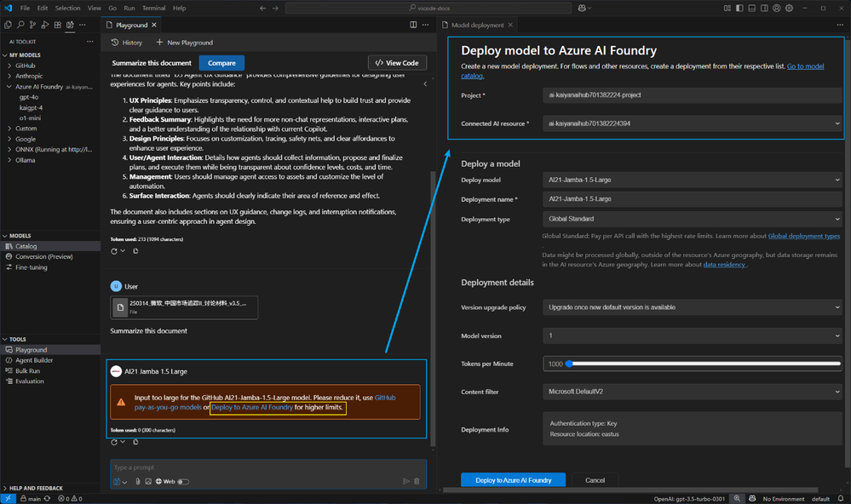Switch to the Playground tab

click(131, 25)
